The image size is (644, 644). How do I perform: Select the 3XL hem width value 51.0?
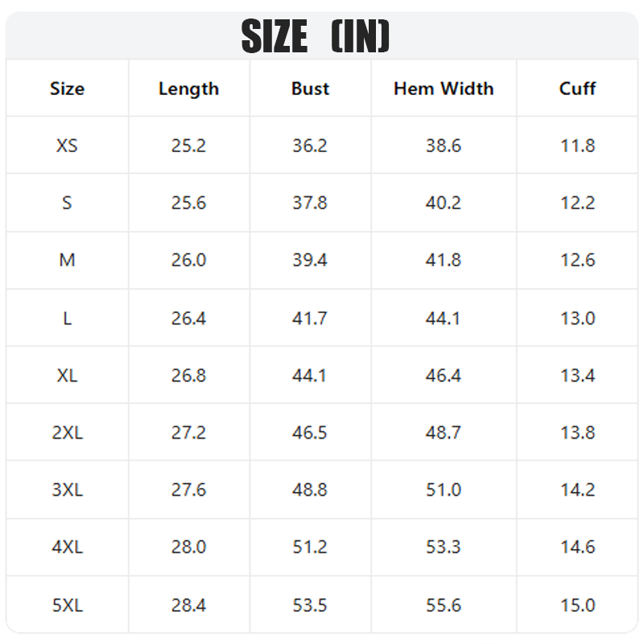pos(444,489)
